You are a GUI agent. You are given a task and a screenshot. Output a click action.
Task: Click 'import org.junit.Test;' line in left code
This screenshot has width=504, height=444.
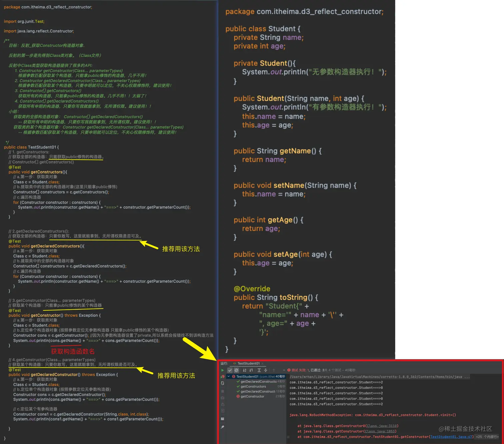(24, 21)
